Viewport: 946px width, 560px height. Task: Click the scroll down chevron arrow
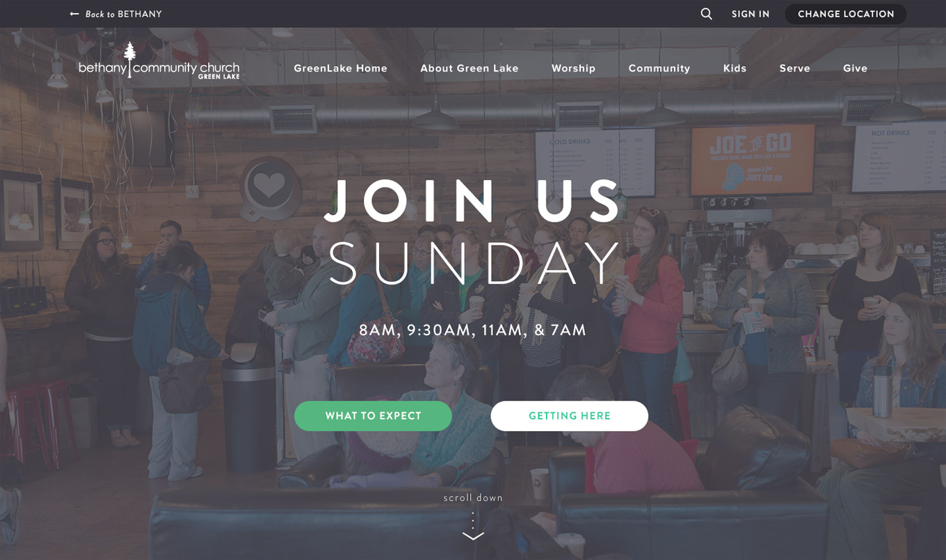click(473, 536)
